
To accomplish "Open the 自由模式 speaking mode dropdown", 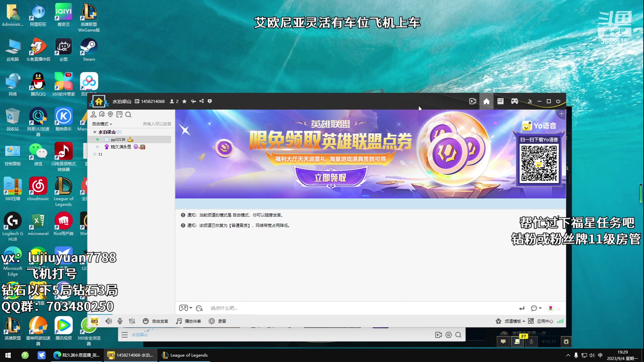I will coord(102,124).
